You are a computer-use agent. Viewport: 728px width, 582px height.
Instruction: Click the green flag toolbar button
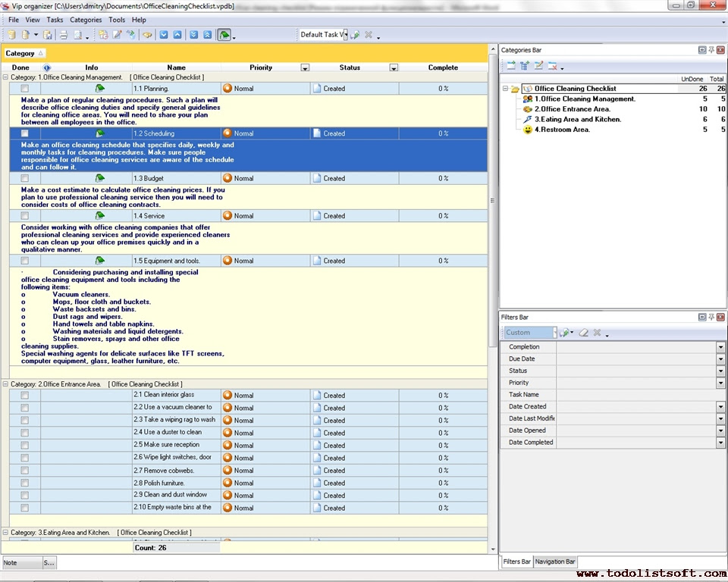(x=224, y=35)
